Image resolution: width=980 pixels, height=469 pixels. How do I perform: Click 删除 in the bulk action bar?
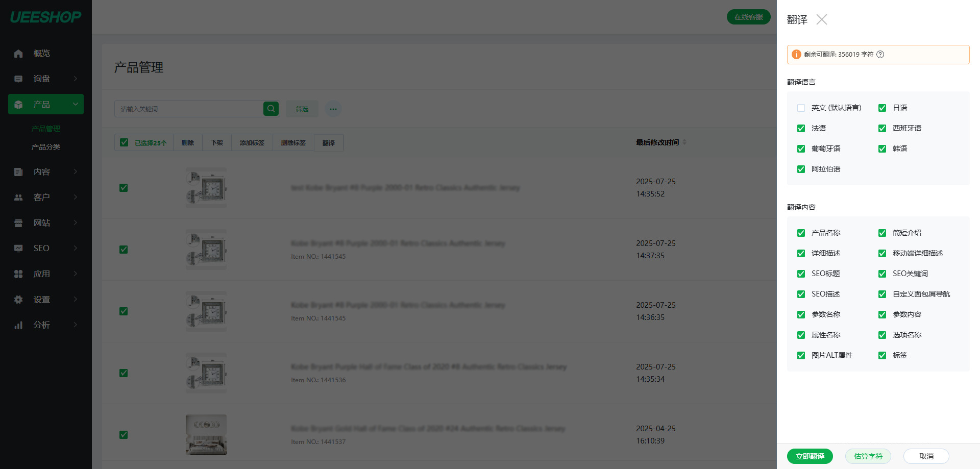point(188,143)
